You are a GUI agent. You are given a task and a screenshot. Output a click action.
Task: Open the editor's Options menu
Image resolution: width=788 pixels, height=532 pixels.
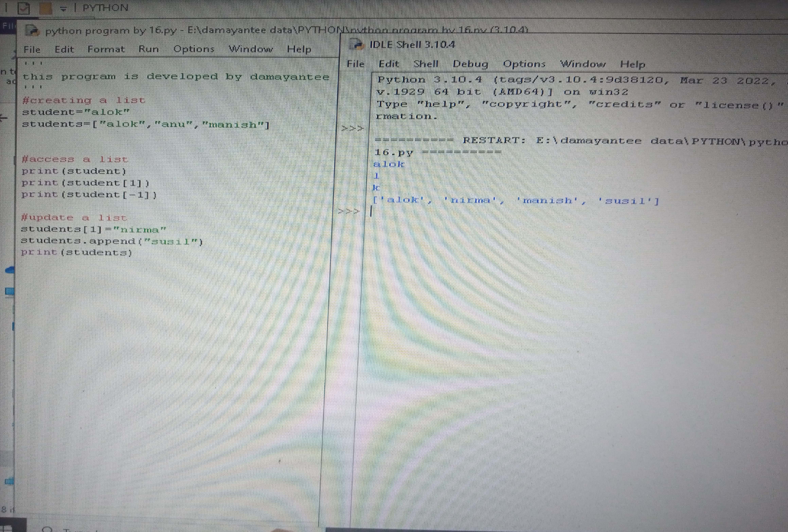194,49
